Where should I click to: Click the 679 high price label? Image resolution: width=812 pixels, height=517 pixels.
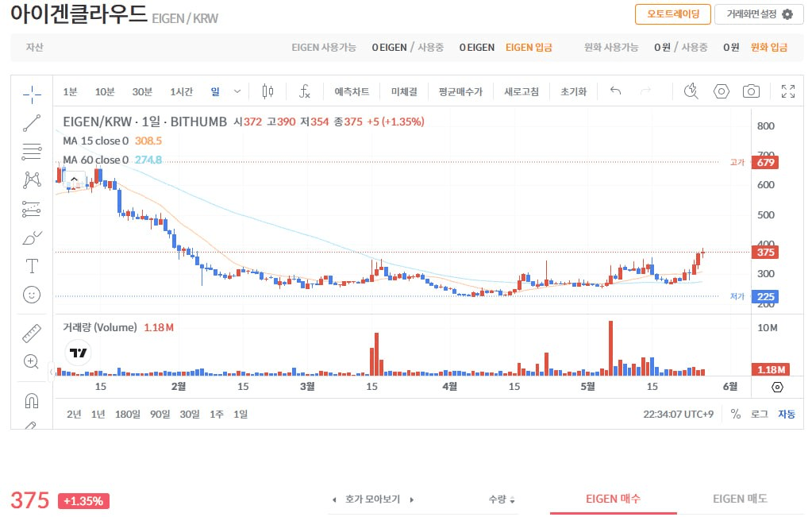coord(765,163)
